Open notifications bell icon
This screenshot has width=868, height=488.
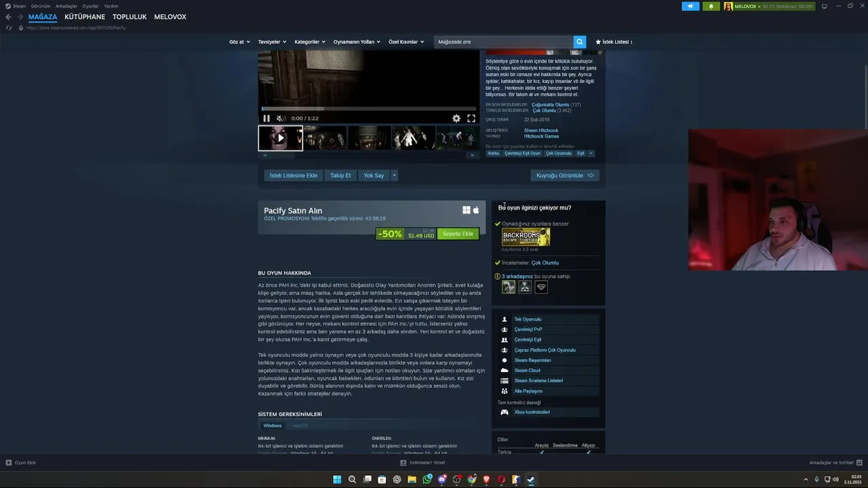click(711, 6)
